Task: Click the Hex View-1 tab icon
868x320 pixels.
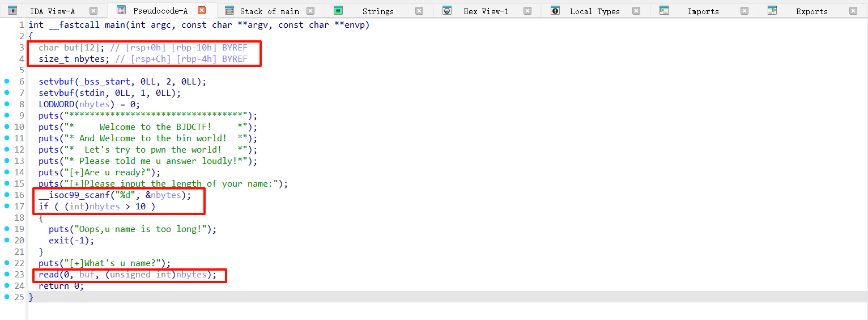Action: 446,11
